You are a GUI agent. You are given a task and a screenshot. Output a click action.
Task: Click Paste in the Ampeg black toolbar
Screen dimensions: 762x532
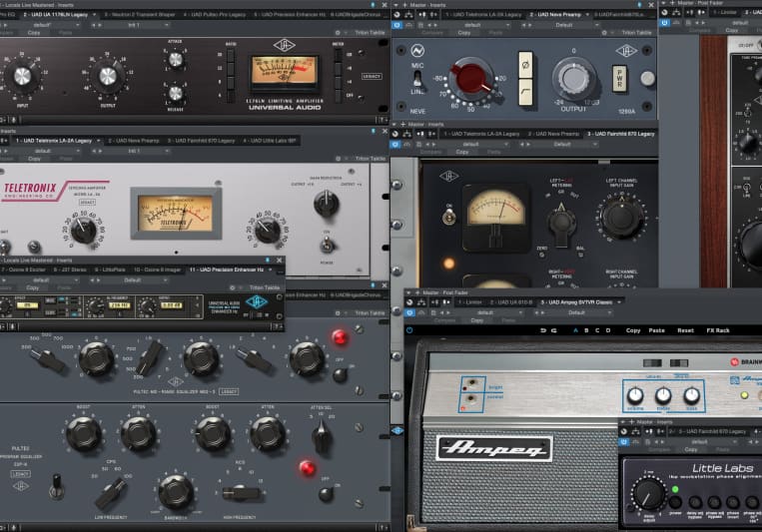656,330
